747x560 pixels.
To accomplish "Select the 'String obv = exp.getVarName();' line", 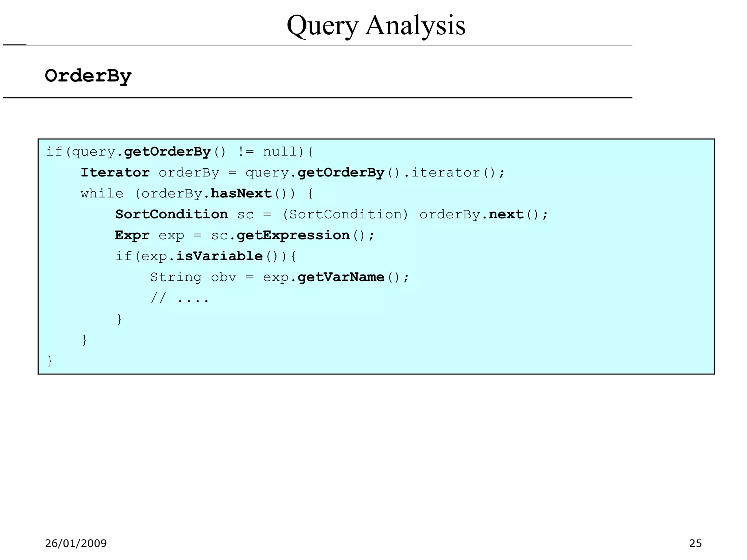I will pyautogui.click(x=280, y=277).
